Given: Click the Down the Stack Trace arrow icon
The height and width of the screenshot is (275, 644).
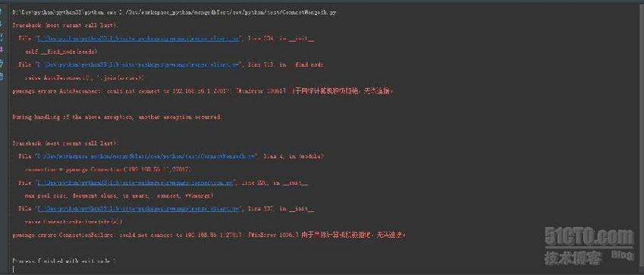Looking at the screenshot, I should click(2, 25).
